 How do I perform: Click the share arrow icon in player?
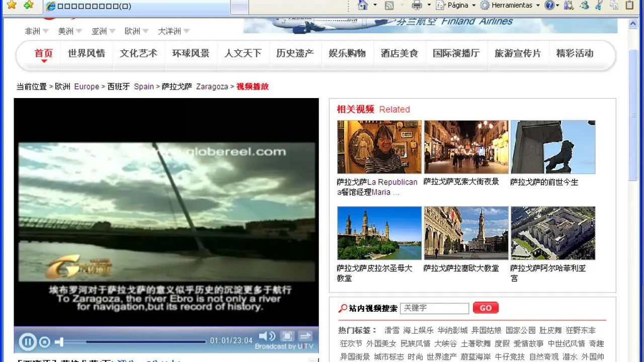tap(305, 336)
